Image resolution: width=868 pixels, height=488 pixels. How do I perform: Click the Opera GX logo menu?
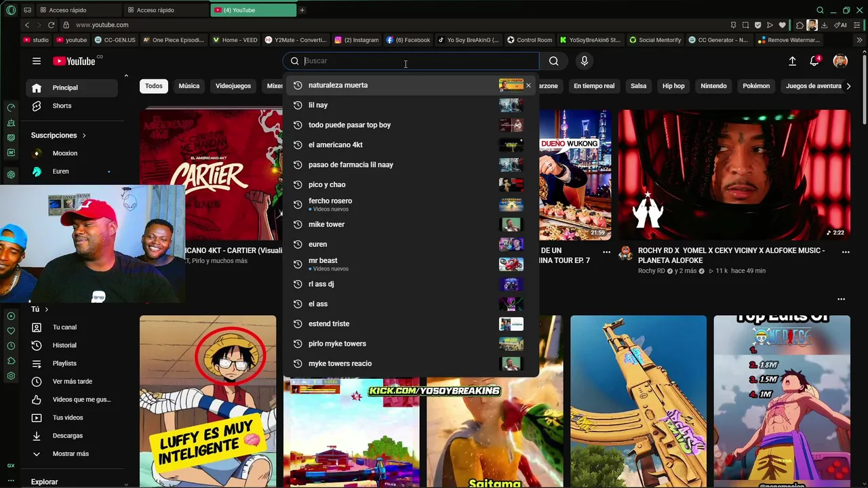click(x=11, y=10)
